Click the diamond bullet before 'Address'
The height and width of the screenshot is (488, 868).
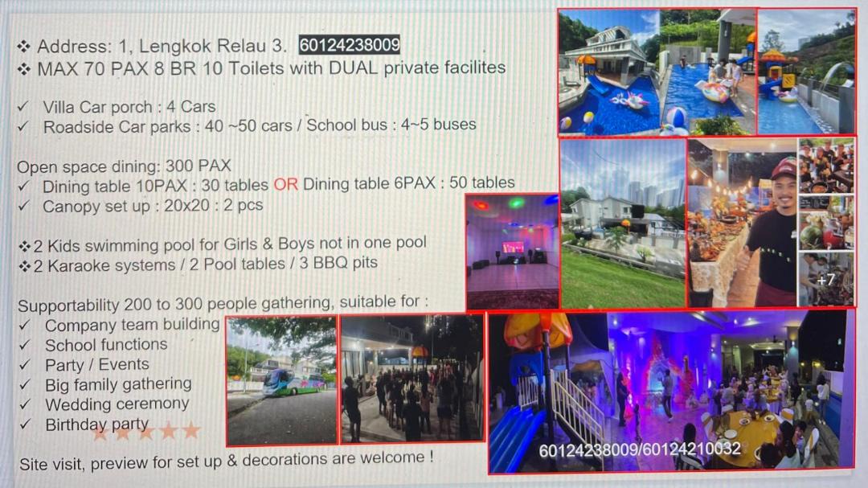23,47
